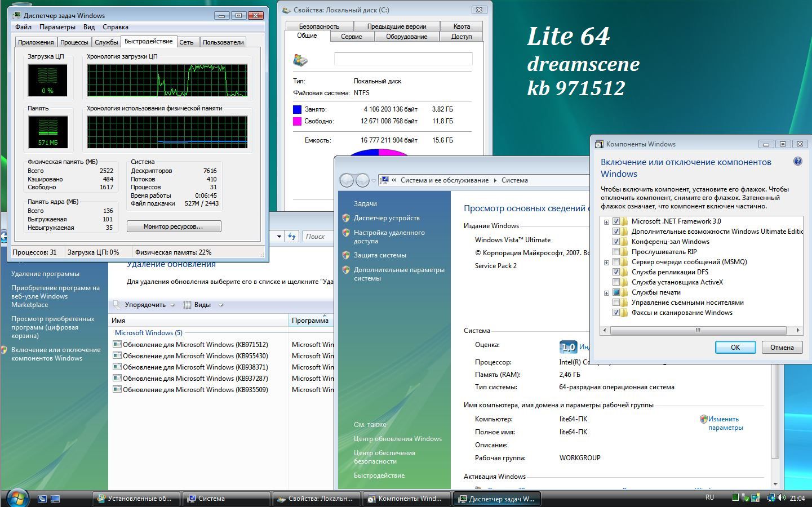Click shield icon next to Диспетчер устройств
The image size is (812, 507).
pos(346,218)
